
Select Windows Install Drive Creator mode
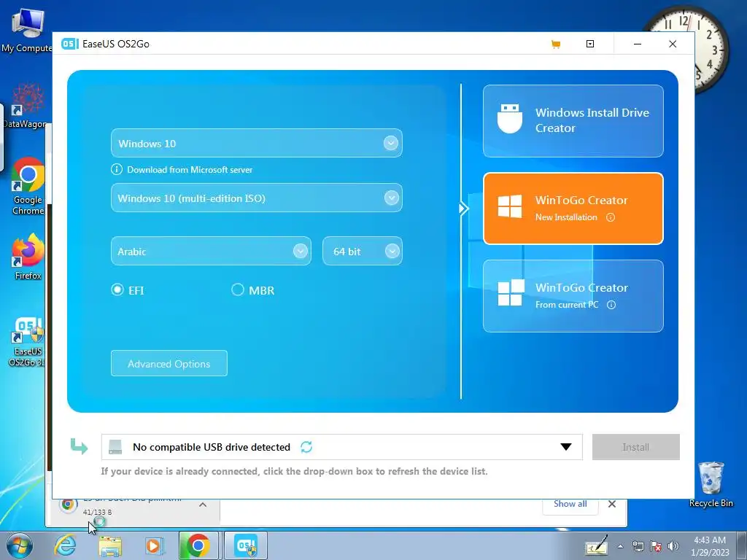click(573, 121)
